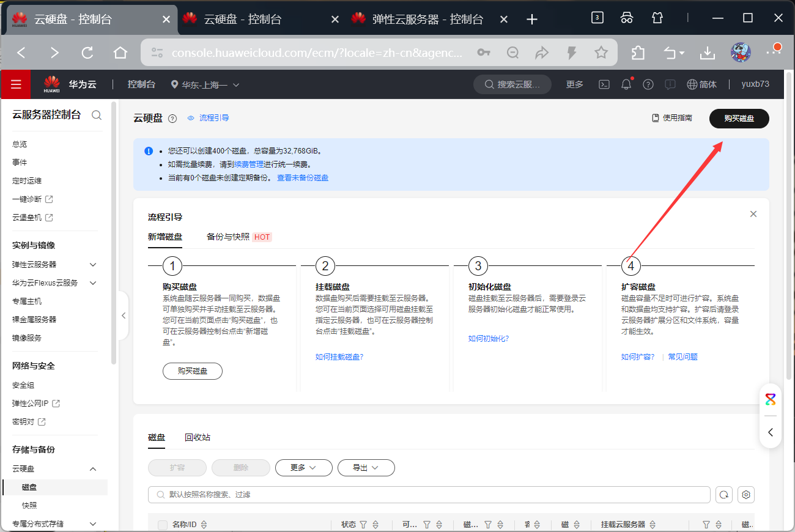Collapse the 云硬盘 sidebar group

point(93,469)
